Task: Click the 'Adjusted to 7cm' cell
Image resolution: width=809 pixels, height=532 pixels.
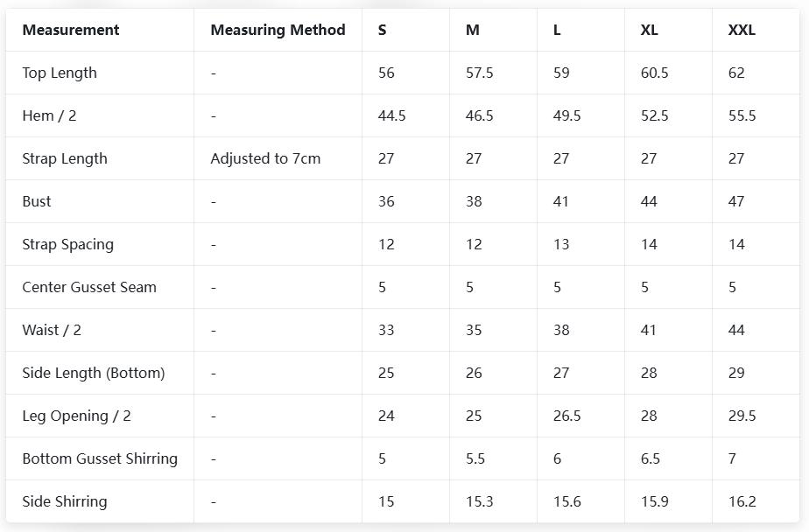Action: (x=265, y=158)
